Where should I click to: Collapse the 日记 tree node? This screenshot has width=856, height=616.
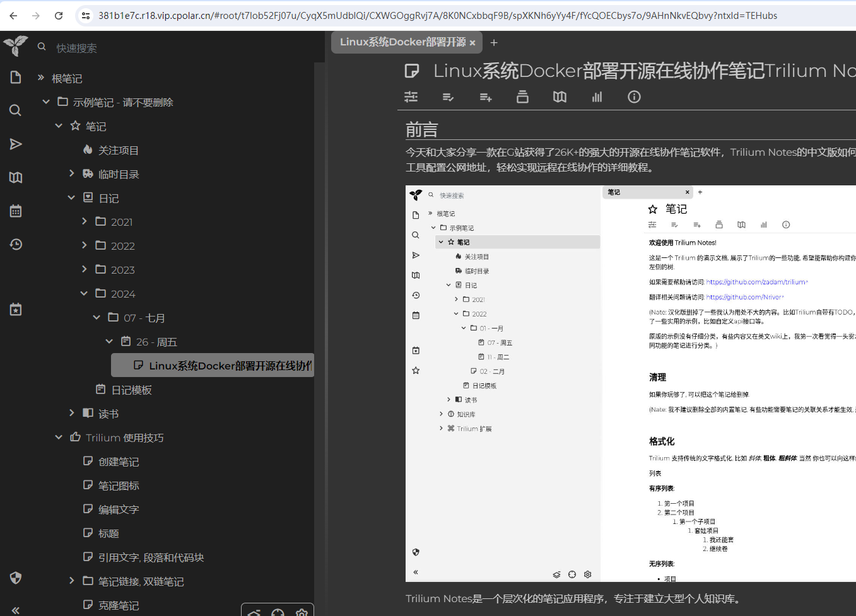pos(71,197)
